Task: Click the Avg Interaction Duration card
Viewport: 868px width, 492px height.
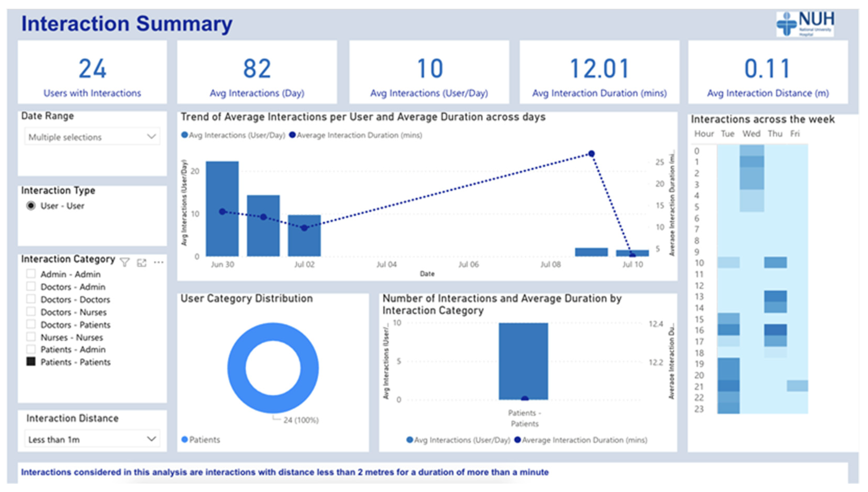Action: (x=599, y=72)
